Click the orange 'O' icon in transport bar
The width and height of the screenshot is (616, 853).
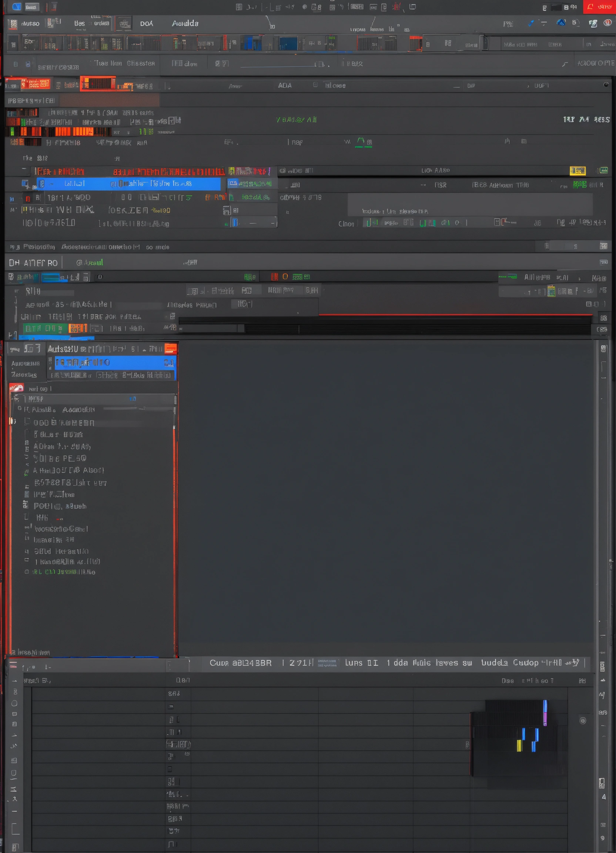point(285,277)
